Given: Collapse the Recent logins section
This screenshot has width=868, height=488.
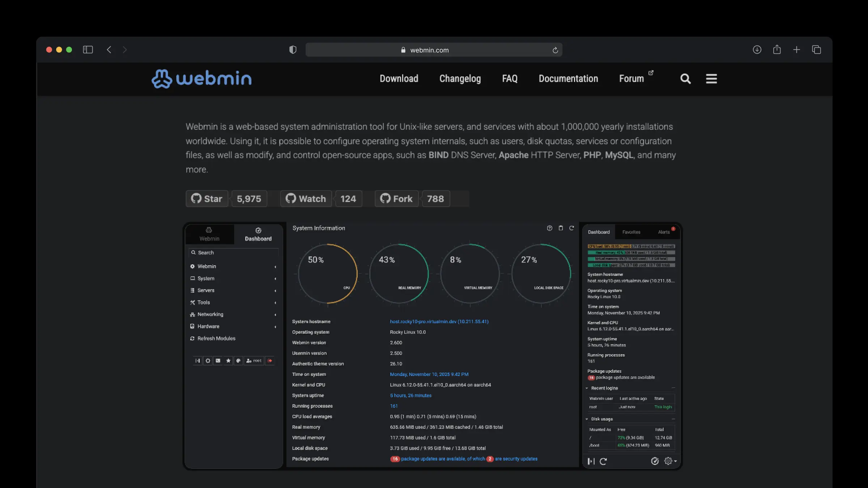Looking at the screenshot, I should [x=631, y=388].
